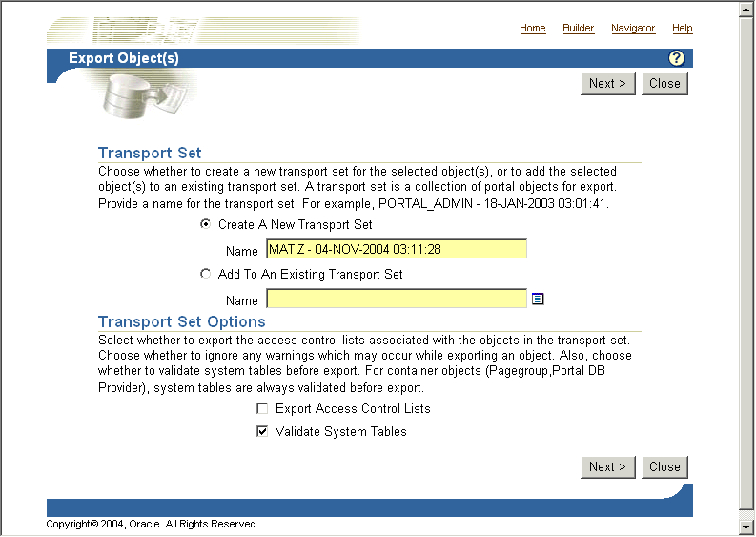Screen dimensions: 756x537
Task: Select Add To An Existing Transport Set radio
Action: point(205,274)
